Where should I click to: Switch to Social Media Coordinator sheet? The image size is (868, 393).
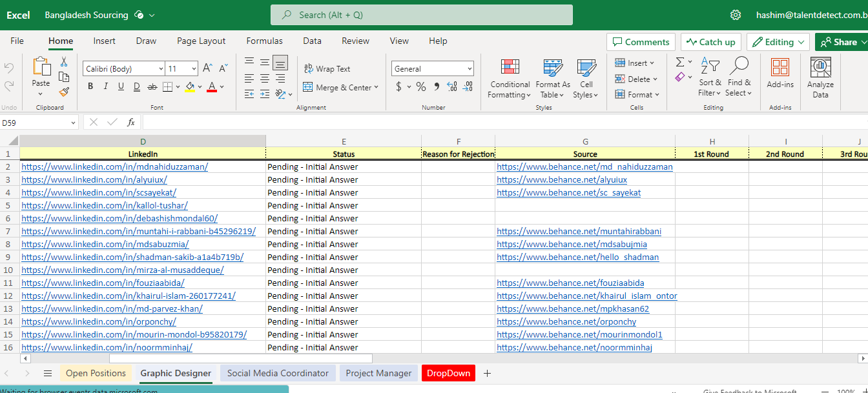click(x=278, y=373)
